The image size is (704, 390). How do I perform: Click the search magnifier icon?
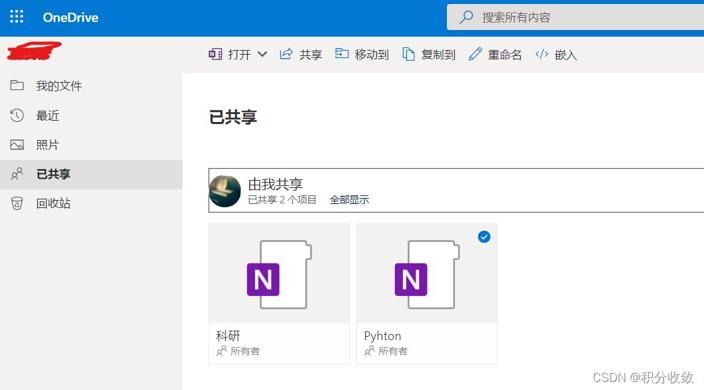click(466, 18)
